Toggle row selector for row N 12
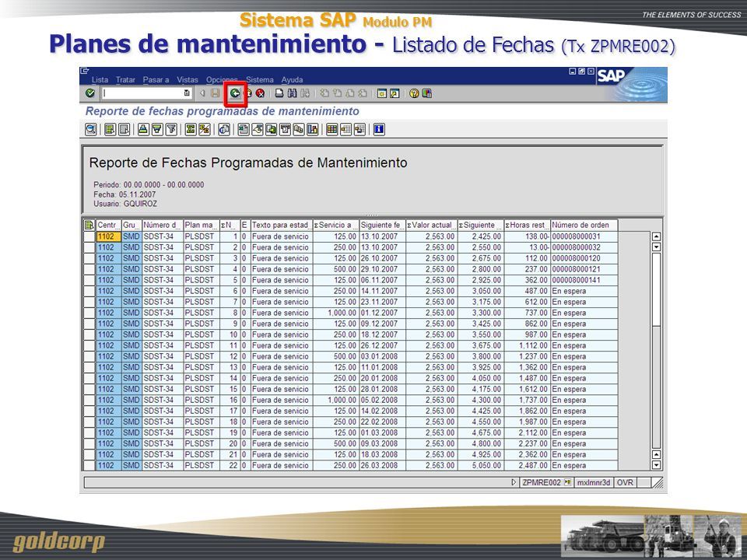The height and width of the screenshot is (560, 747). 89,357
